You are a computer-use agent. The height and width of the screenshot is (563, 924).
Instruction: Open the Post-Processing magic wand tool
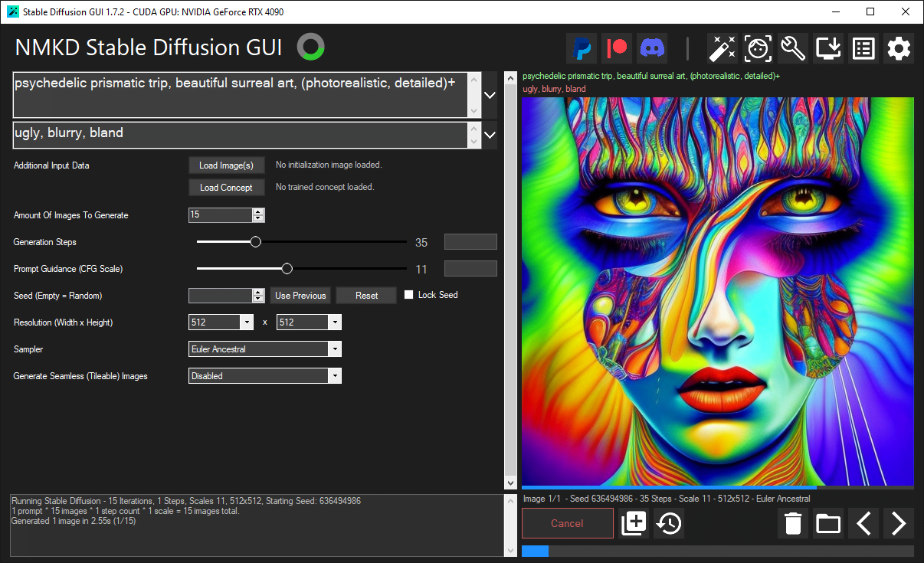(x=721, y=48)
